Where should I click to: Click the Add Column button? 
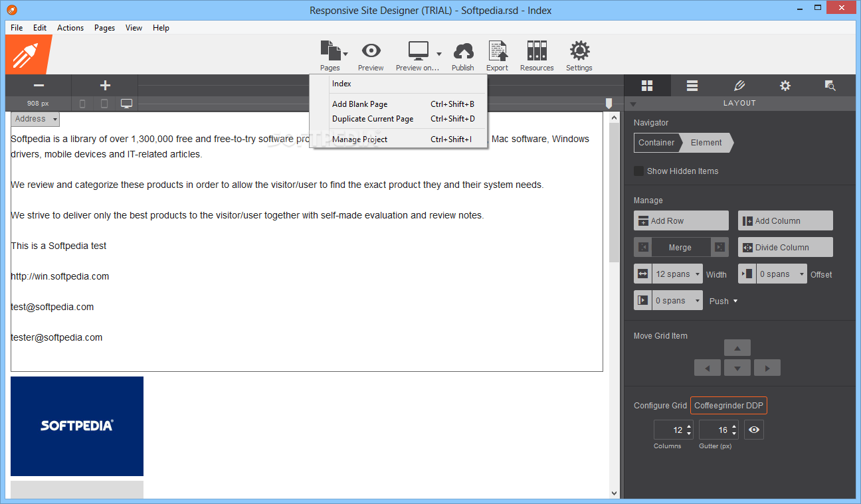click(785, 220)
